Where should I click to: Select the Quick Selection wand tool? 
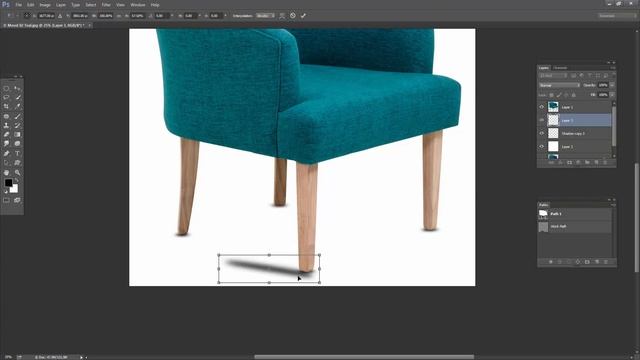(18, 97)
